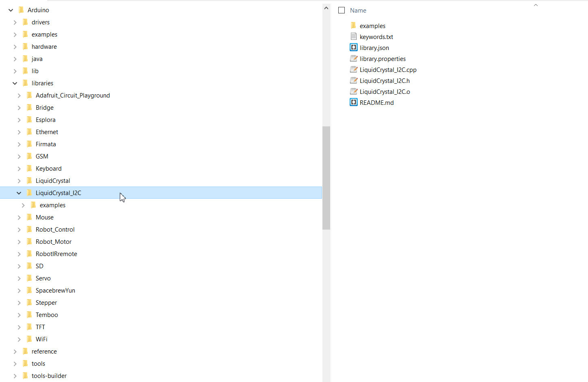Screen dimensions: 588x382
Task: Select the Mouse folder in the tree
Action: 45,217
